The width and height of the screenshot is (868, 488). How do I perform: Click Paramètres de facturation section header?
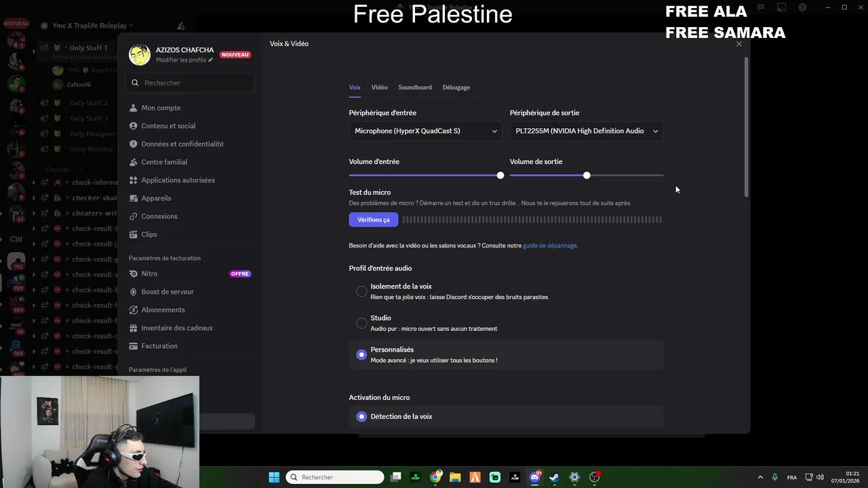[x=165, y=258]
